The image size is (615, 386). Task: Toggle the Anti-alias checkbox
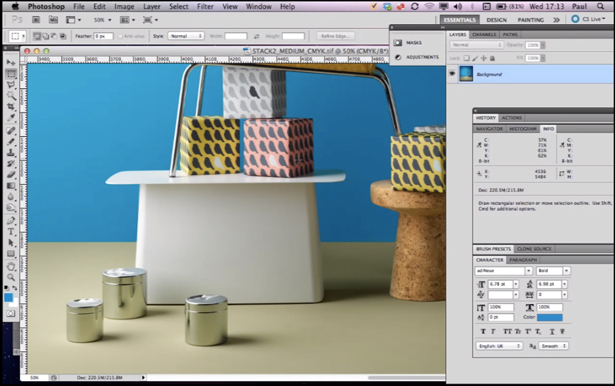120,36
